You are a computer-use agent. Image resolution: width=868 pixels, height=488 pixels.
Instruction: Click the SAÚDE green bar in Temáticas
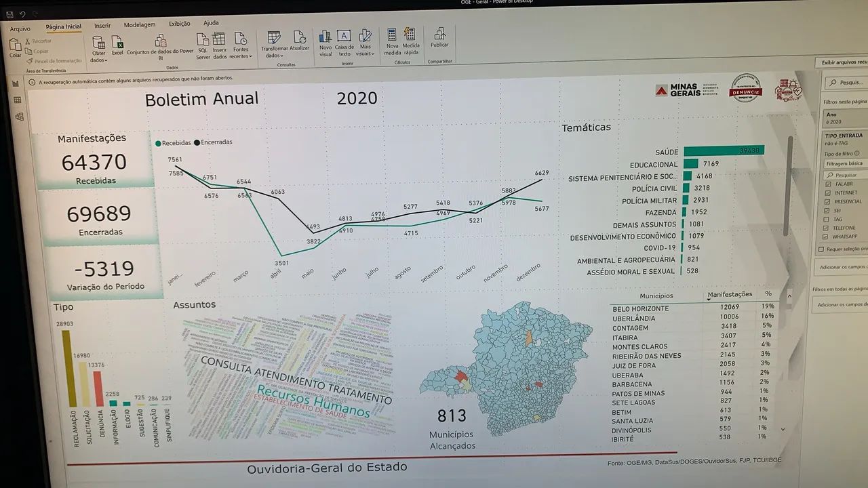point(724,150)
